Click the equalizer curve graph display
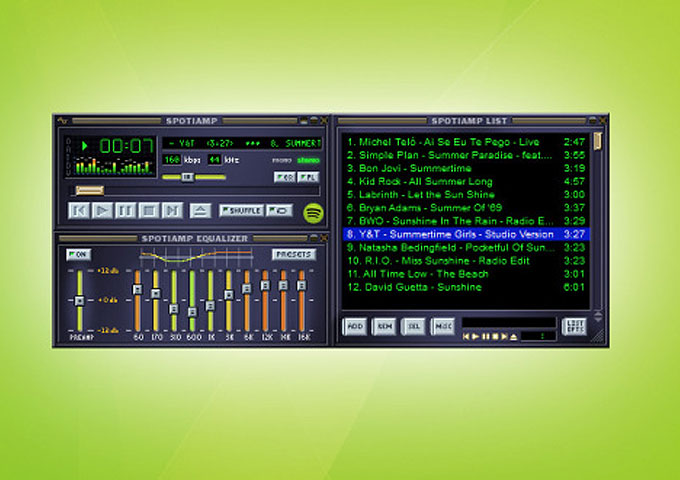Viewport: 680px width, 480px height. pyautogui.click(x=196, y=256)
